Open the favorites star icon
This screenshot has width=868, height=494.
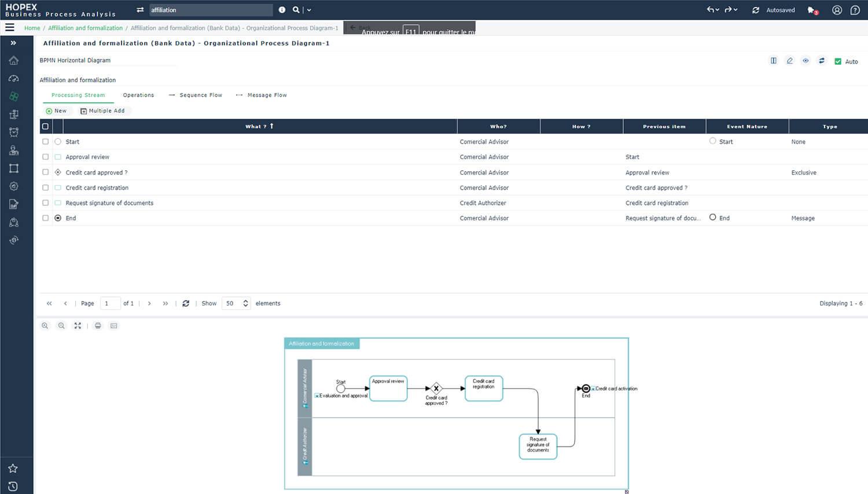pyautogui.click(x=13, y=469)
